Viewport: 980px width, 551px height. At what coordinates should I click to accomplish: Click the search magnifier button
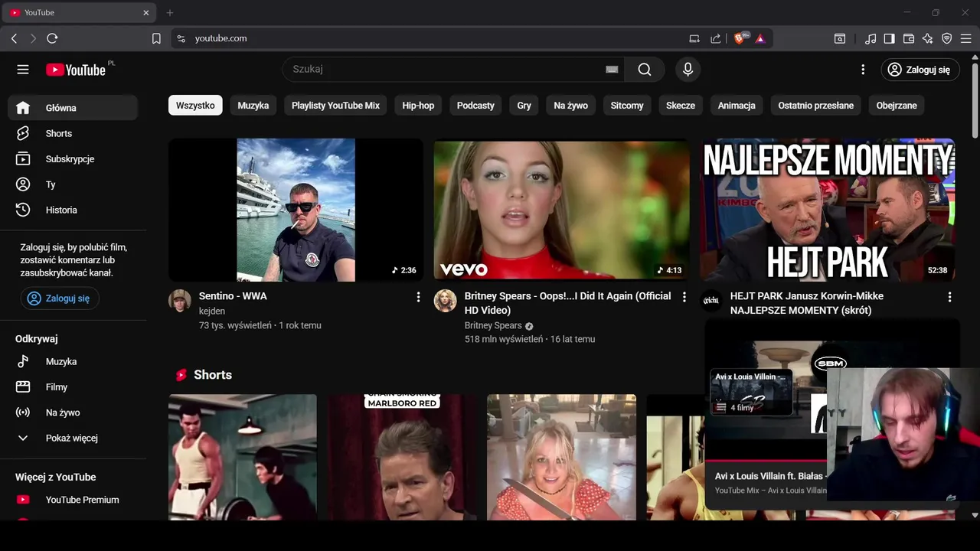pyautogui.click(x=645, y=70)
